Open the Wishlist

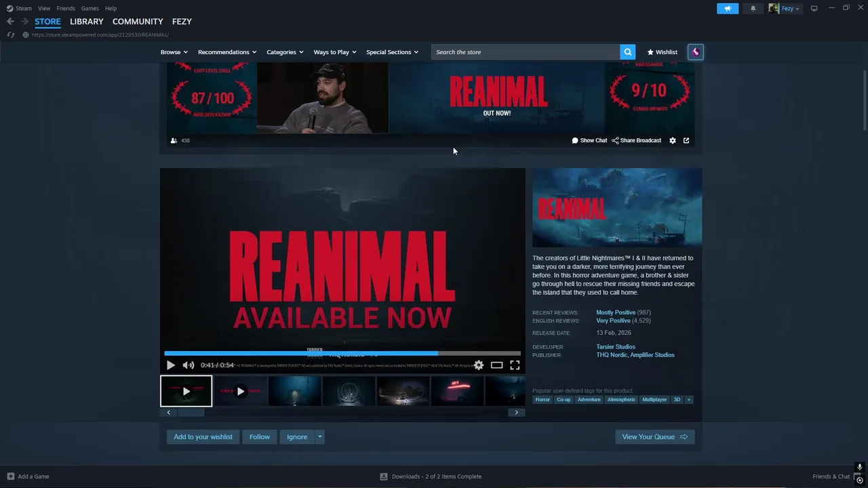pyautogui.click(x=663, y=52)
